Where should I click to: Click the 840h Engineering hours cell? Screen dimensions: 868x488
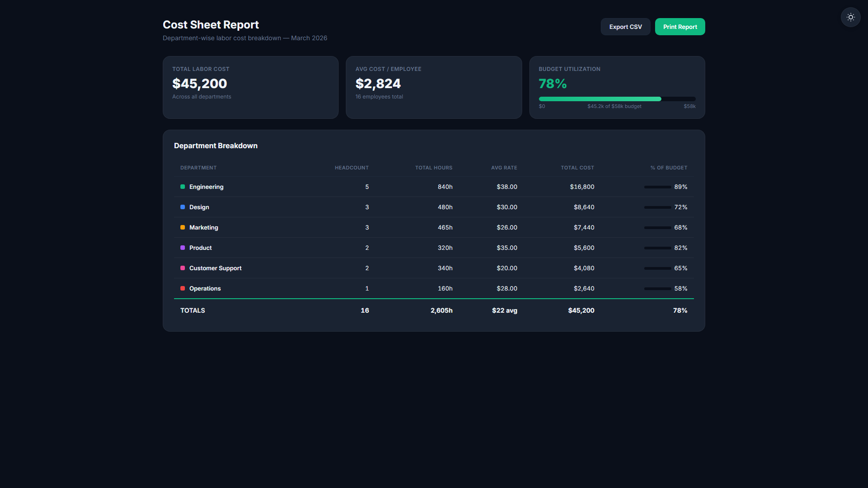(x=445, y=187)
